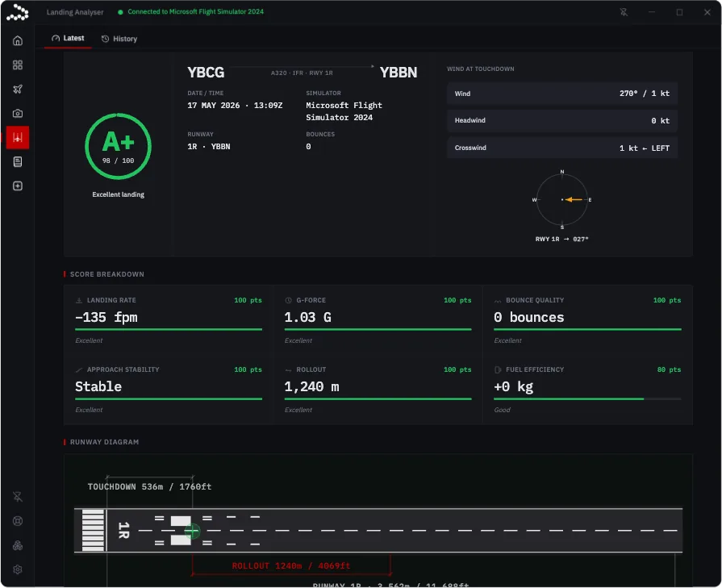Click the Fuel Efficiency progress bar

587,398
